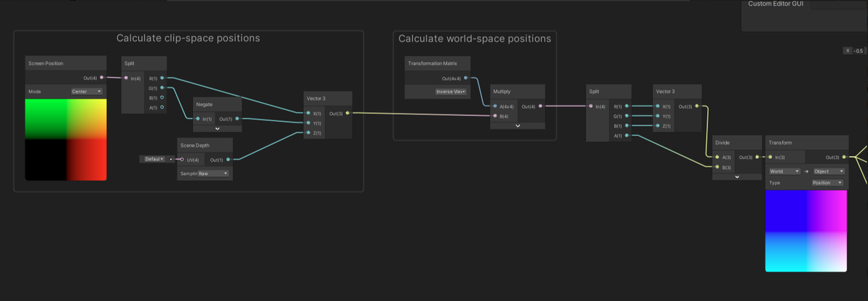The height and width of the screenshot is (301, 868).
Task: Click the Transform In(3) input port
Action: tap(770, 157)
